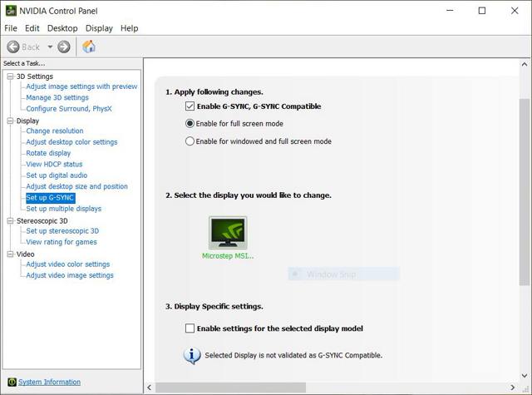Click the vertical scrollbar down arrow

pos(525,375)
